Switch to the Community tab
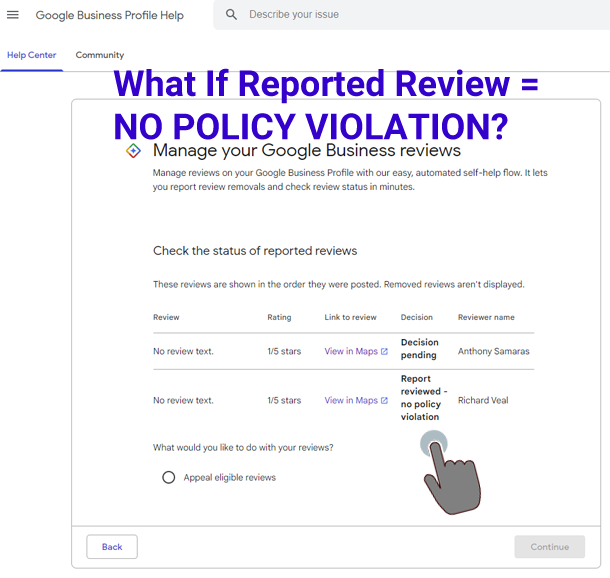Image resolution: width=610 pixels, height=578 pixels. (x=100, y=55)
